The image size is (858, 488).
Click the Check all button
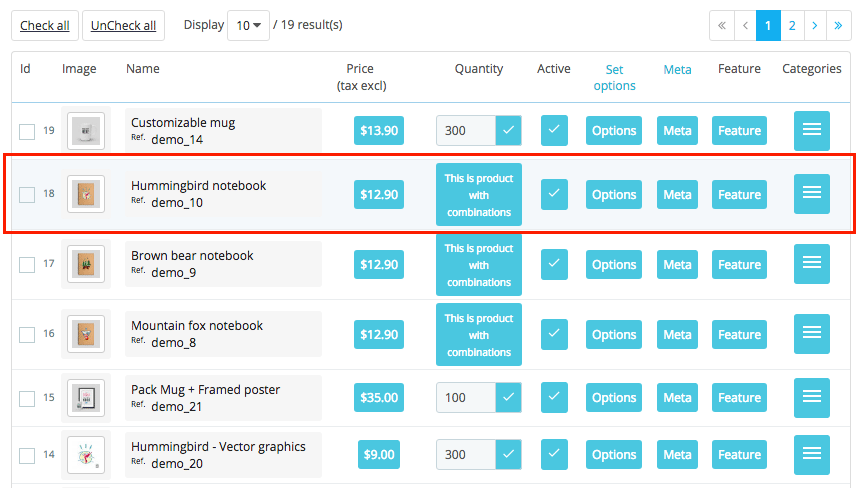(45, 25)
